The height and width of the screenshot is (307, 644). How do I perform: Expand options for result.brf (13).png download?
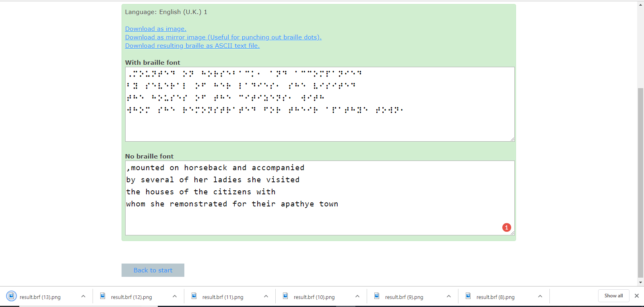(x=83, y=297)
